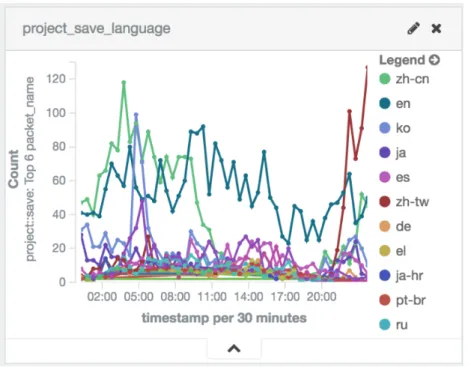This screenshot has width=468, height=367.
Task: Expand the bottom chevron spy panel
Action: [x=234, y=349]
